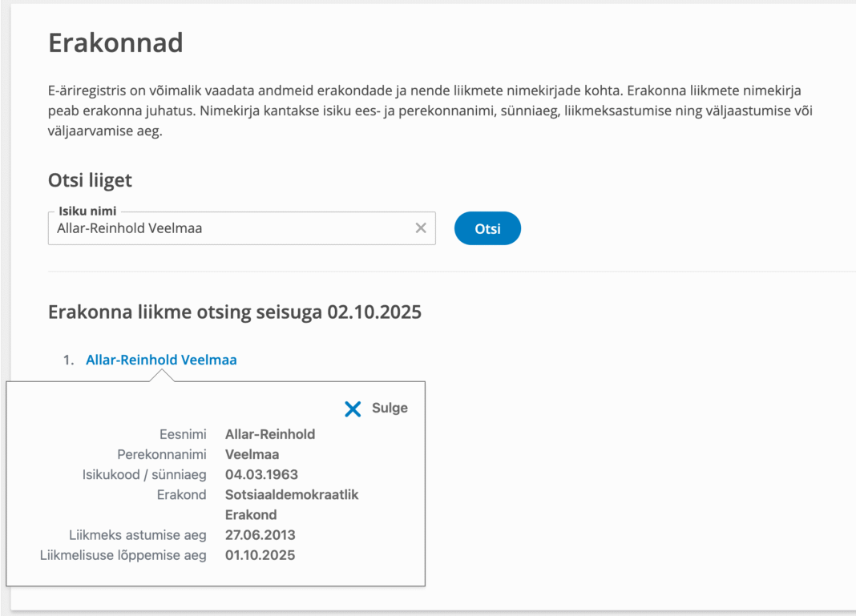
Task: Focus the Isiku nimi text input
Action: point(224,228)
